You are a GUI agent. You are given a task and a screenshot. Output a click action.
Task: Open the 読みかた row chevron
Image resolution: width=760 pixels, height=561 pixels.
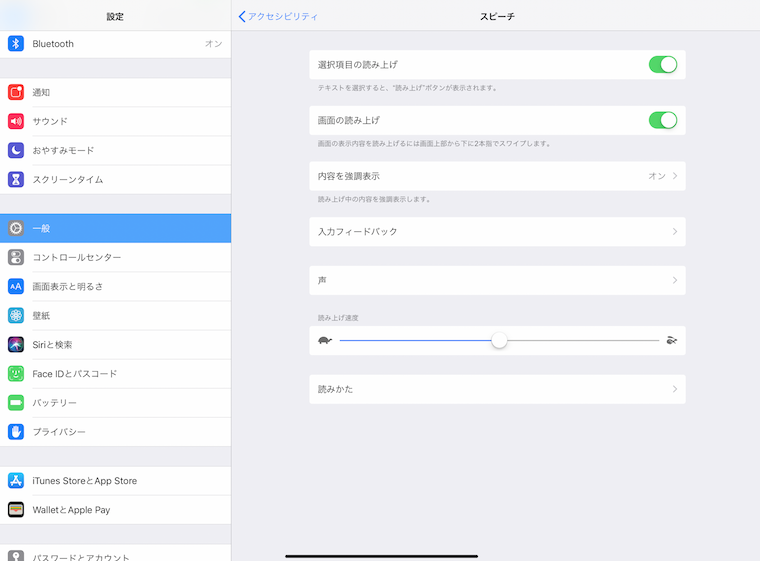pos(675,389)
